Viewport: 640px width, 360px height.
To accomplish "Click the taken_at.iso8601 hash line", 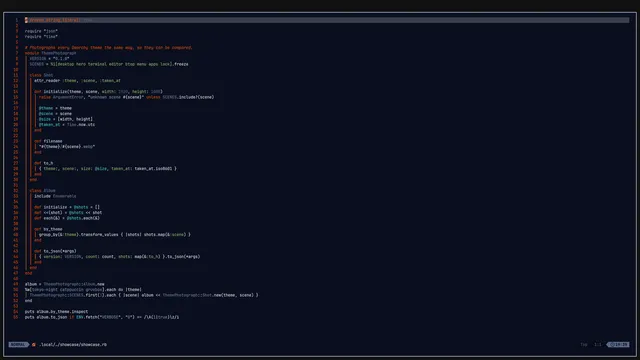I will click(108, 169).
